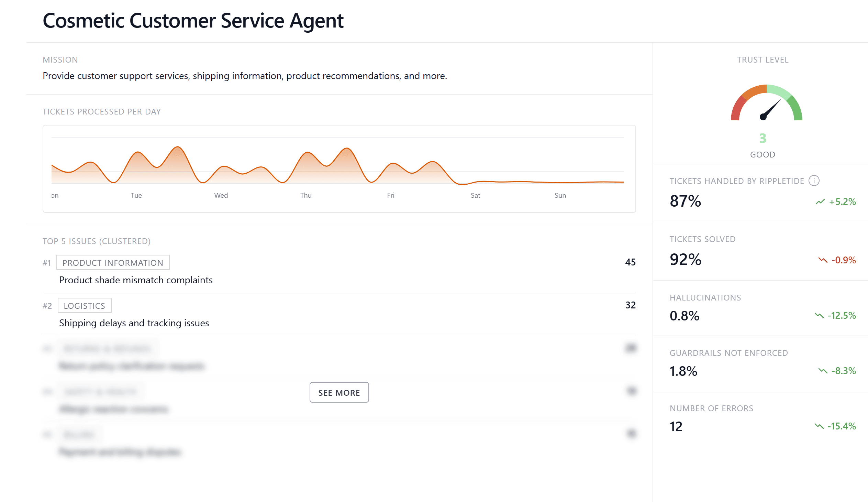
Task: Click the Fri label on the tickets chart
Action: tap(391, 195)
